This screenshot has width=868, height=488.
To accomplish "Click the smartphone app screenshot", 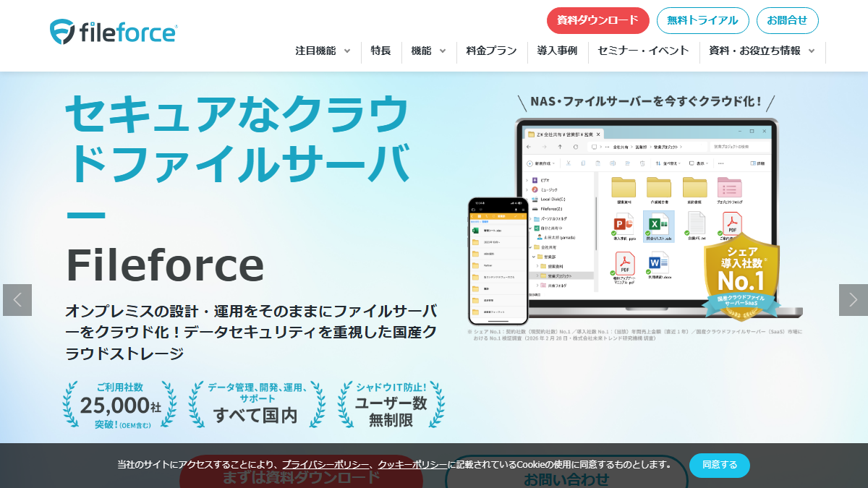I will (x=498, y=261).
